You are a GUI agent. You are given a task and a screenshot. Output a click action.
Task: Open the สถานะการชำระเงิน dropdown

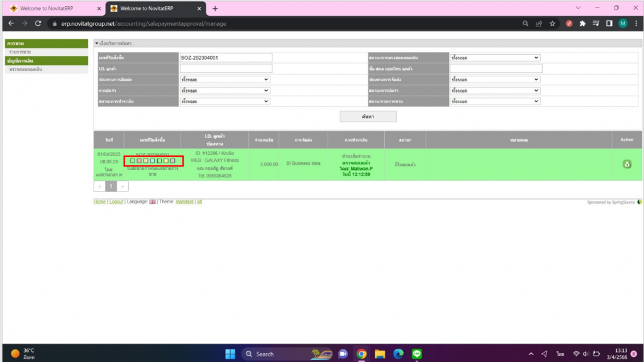point(225,101)
